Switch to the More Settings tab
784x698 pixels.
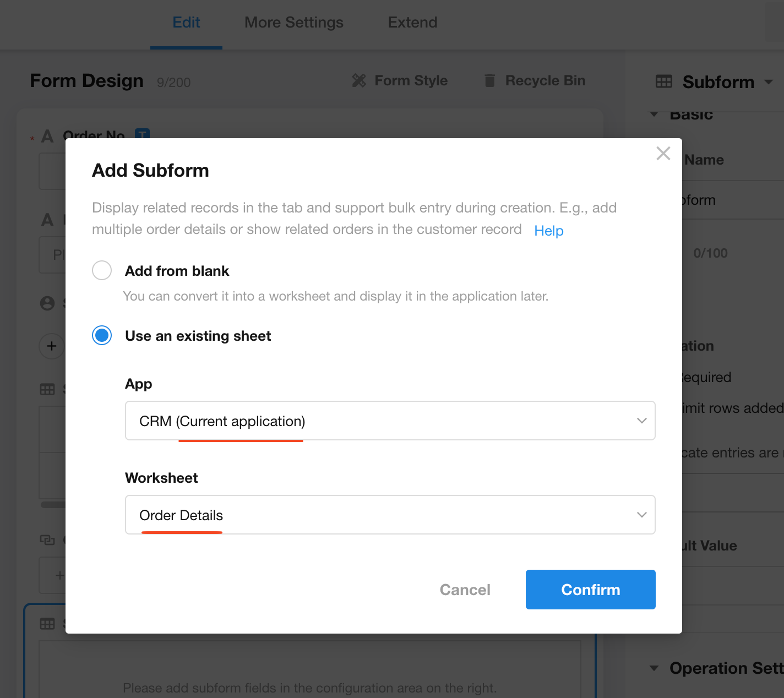point(294,23)
